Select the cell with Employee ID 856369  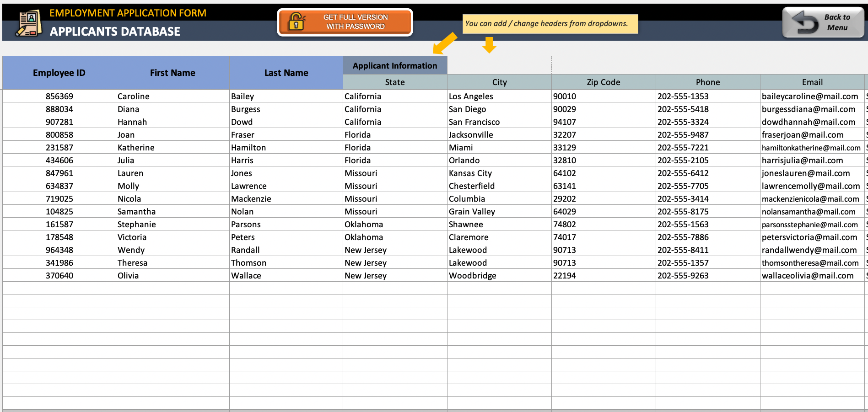[x=59, y=96]
